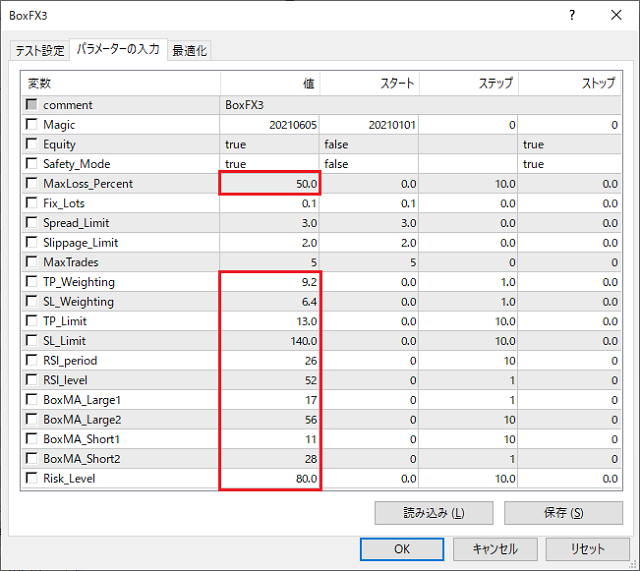The height and width of the screenshot is (571, 640).
Task: Select TP_Limit value 13.0
Action: [x=269, y=321]
